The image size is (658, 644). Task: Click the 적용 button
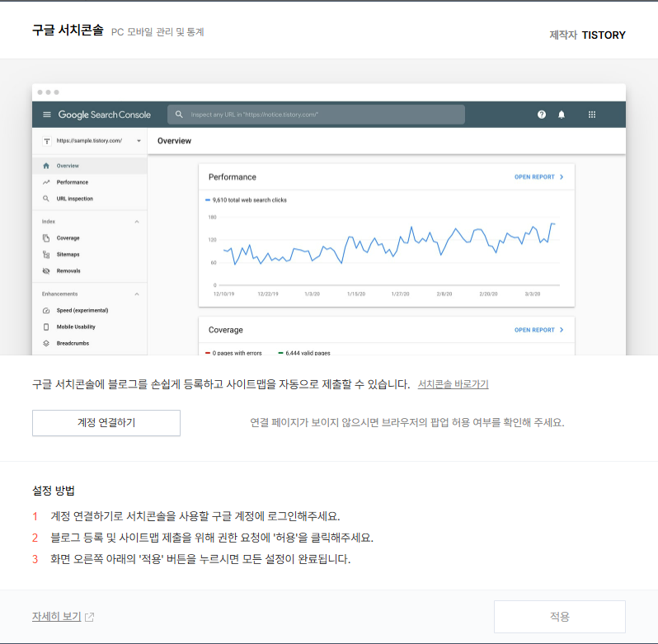coord(559,616)
